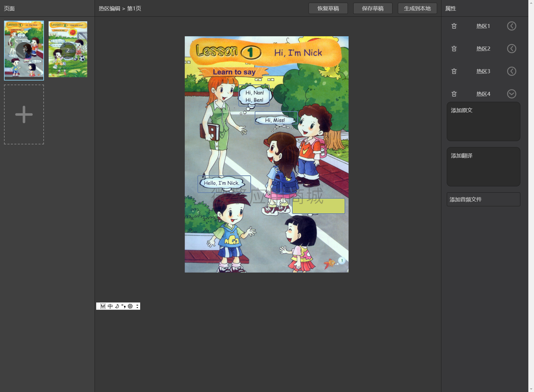Select the yellow highlighted hotspot on canvas
The height and width of the screenshot is (392, 534).
(x=319, y=206)
